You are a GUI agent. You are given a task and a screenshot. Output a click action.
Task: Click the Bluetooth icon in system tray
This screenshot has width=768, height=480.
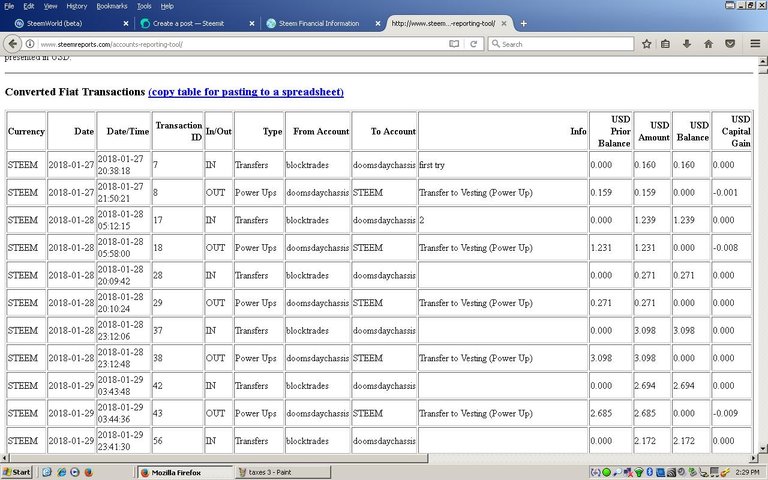pos(650,472)
